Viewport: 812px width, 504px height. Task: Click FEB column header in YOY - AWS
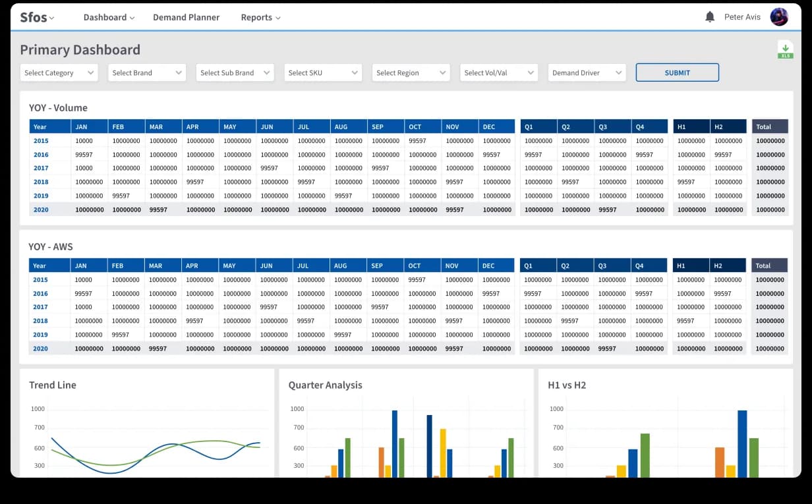[125, 266]
